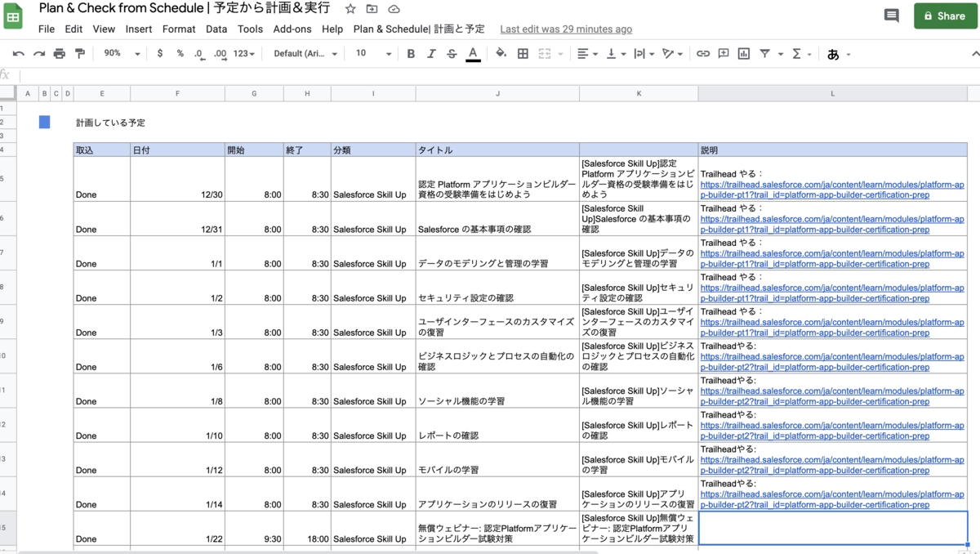Screen dimensions: 980x554
Task: Open the Borders menu icon
Action: [522, 53]
